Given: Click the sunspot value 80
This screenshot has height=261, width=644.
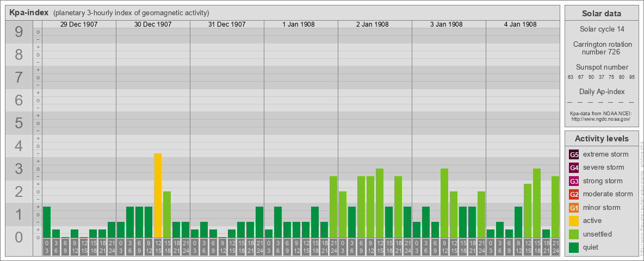Looking at the screenshot, I should tap(622, 77).
